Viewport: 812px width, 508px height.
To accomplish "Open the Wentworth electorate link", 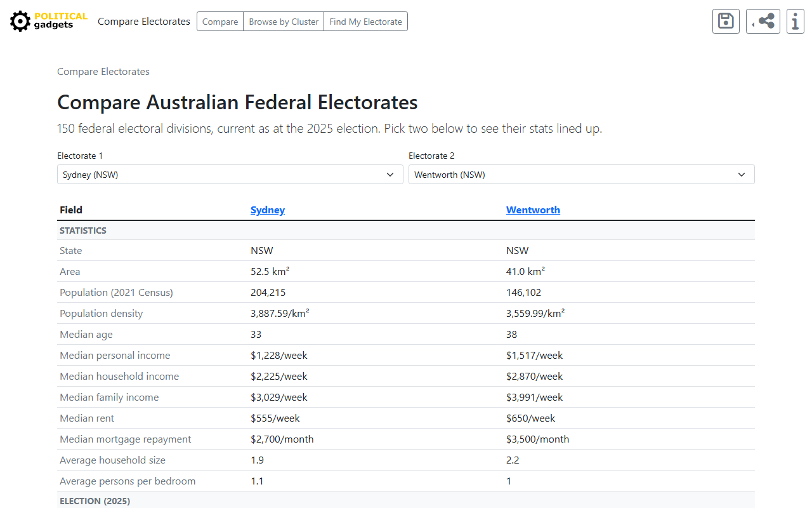I will click(x=533, y=210).
